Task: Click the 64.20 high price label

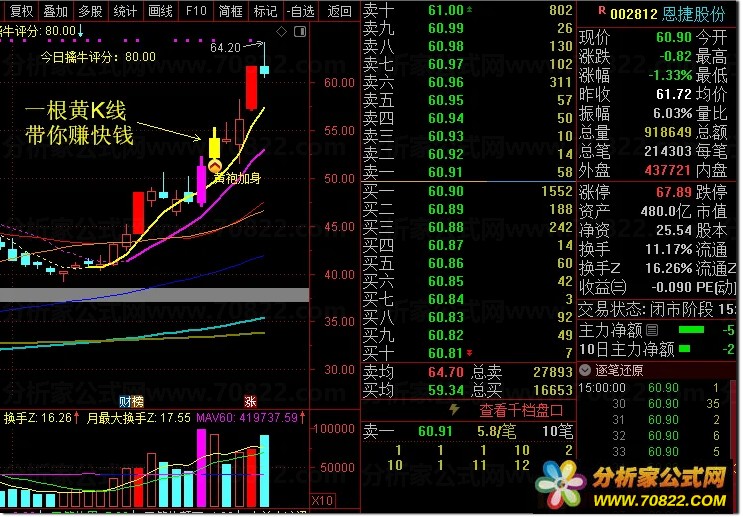Action: (x=225, y=47)
